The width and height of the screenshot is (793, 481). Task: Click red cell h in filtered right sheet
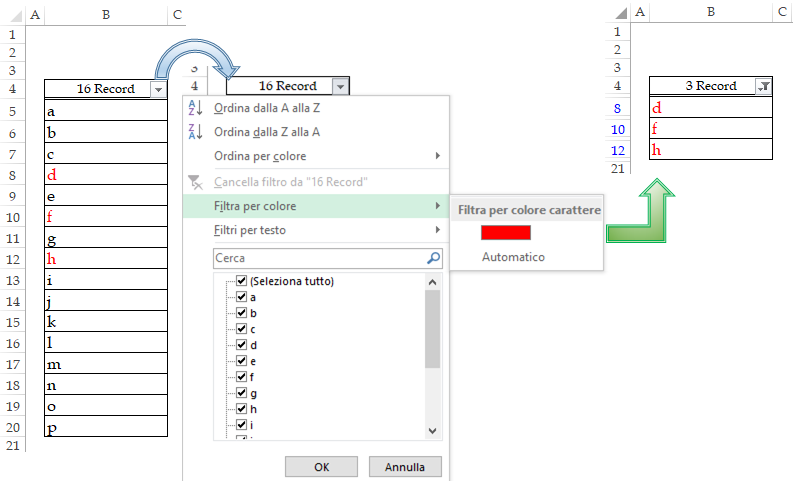tap(711, 150)
